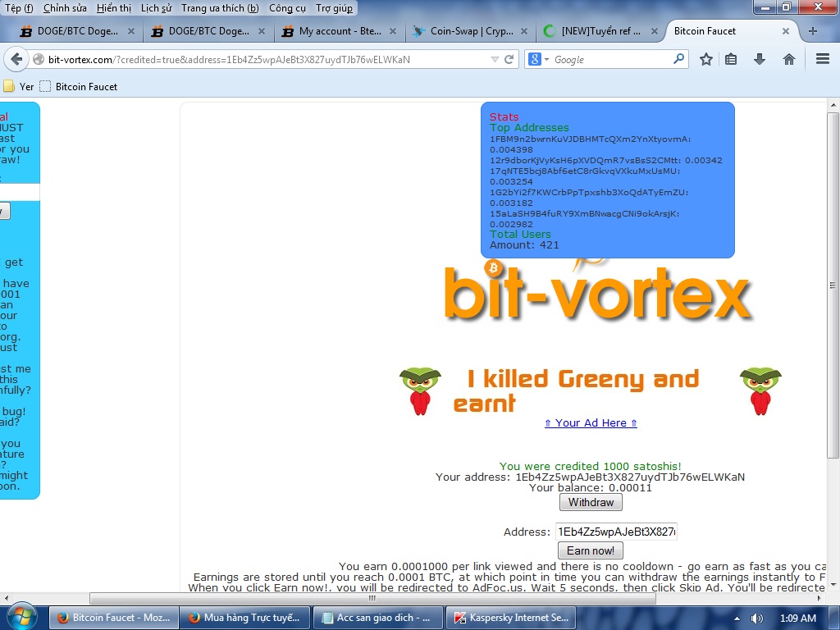Open a new tab with plus button
Image resolution: width=840 pixels, height=630 pixels.
point(813,31)
